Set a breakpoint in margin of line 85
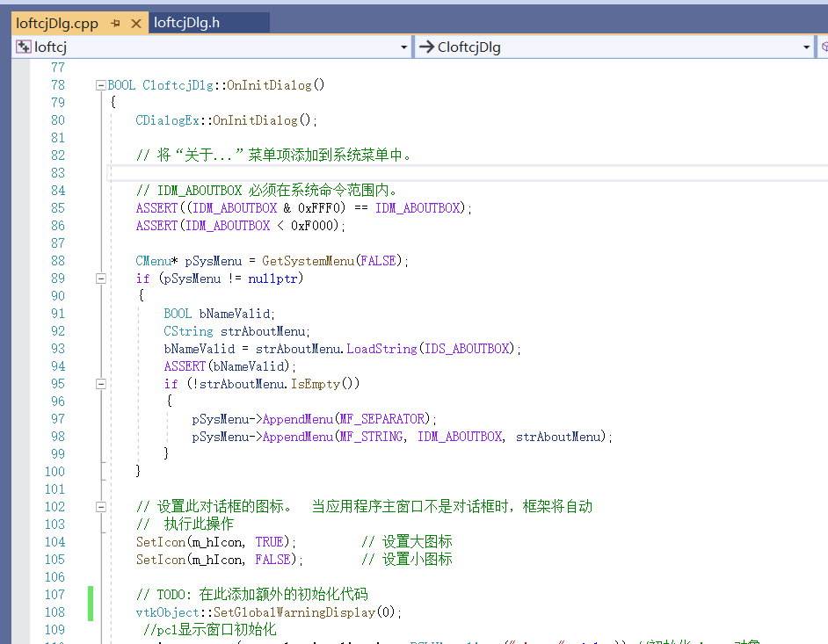Image resolution: width=828 pixels, height=644 pixels. 22,207
